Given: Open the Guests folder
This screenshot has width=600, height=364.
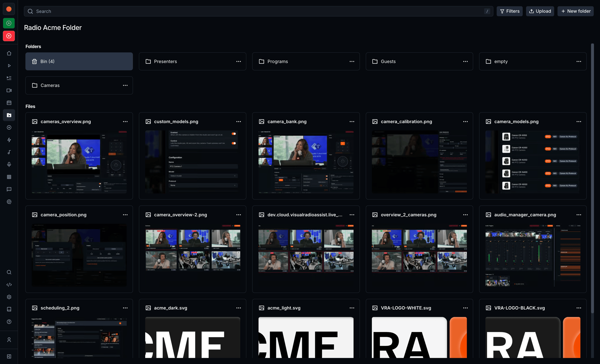Looking at the screenshot, I should [x=419, y=61].
